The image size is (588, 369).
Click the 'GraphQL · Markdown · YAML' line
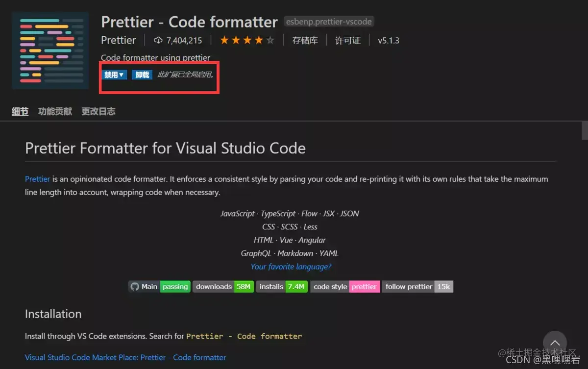[290, 253]
